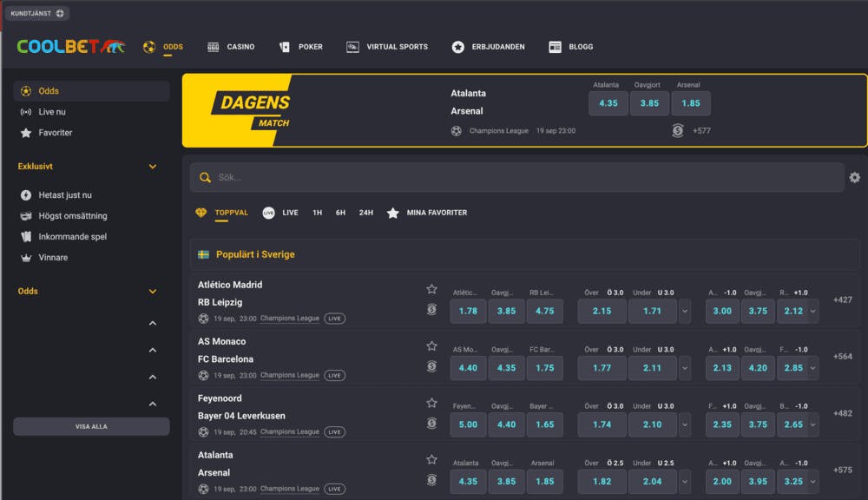868x500 pixels.
Task: Open Mina Favoriter filter
Action: pos(437,213)
